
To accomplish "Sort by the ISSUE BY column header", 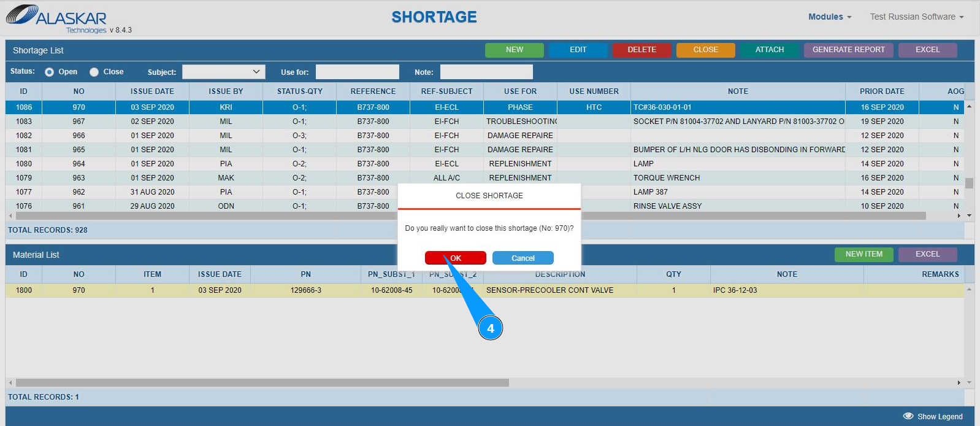I will coord(226,91).
